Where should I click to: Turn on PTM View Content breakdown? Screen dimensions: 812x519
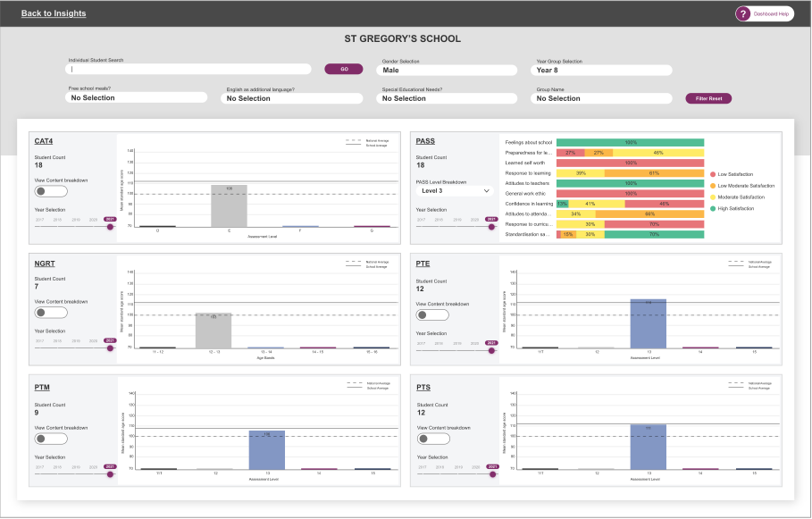click(x=46, y=439)
